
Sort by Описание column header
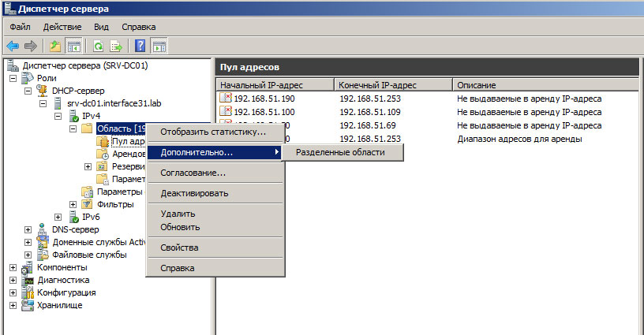pyautogui.click(x=546, y=85)
